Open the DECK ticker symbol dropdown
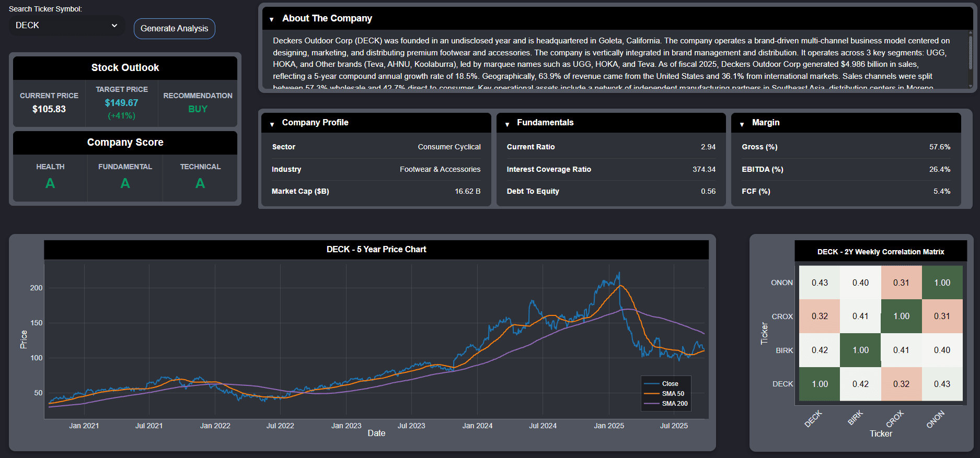Viewport: 980px width, 458px height. point(66,26)
